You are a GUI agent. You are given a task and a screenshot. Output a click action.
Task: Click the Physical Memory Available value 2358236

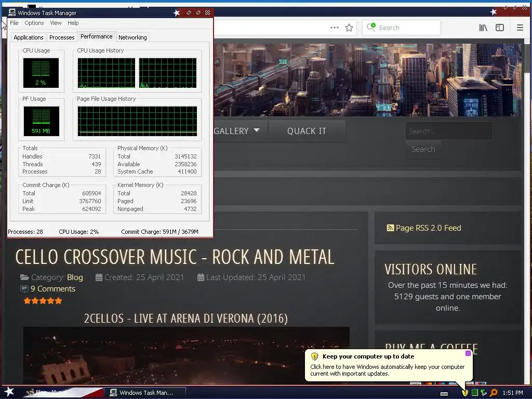tap(185, 164)
